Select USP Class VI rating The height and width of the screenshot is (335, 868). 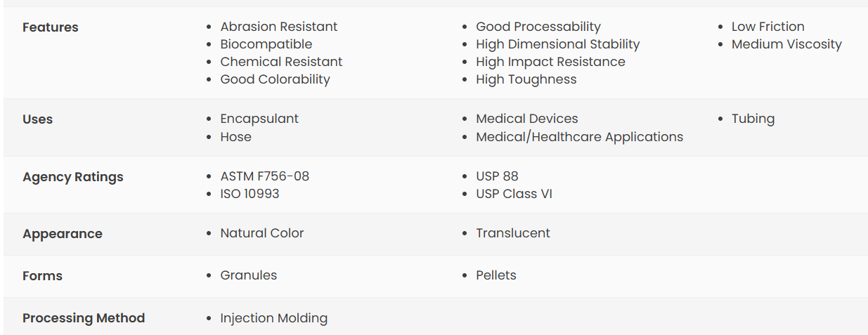pos(514,194)
